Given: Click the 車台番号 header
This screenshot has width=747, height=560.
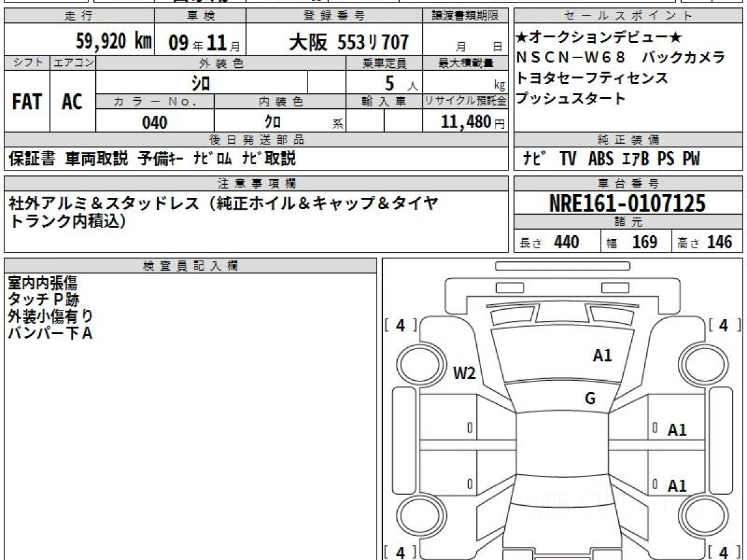Looking at the screenshot, I should (x=628, y=184).
